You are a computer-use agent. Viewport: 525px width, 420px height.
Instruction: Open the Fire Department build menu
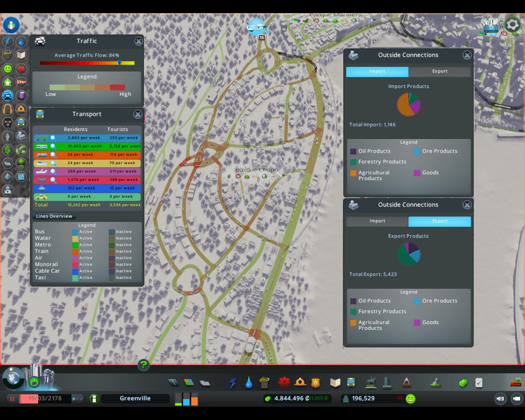click(x=300, y=383)
